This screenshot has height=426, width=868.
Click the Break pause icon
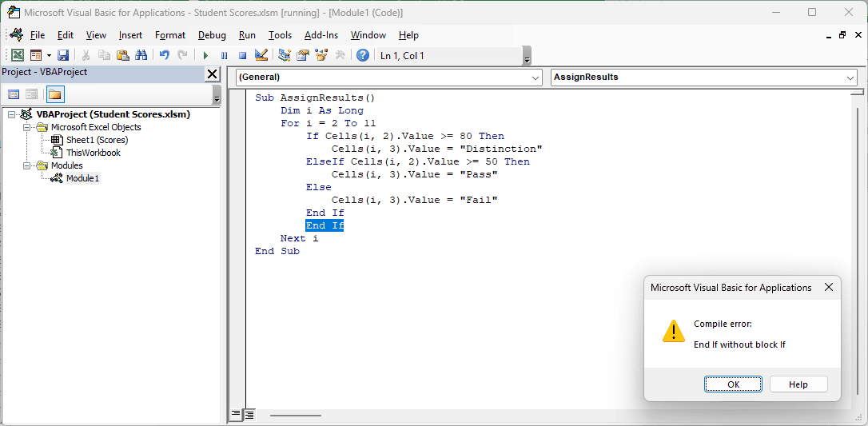(x=224, y=55)
